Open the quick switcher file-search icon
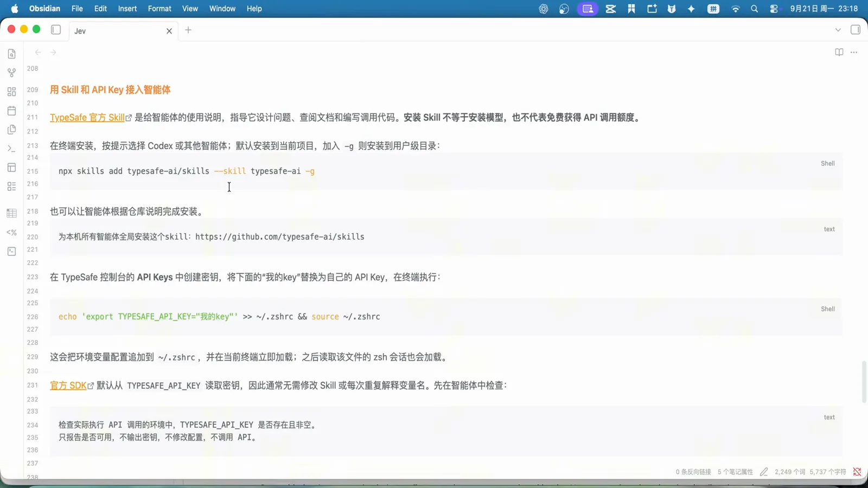 click(x=11, y=54)
